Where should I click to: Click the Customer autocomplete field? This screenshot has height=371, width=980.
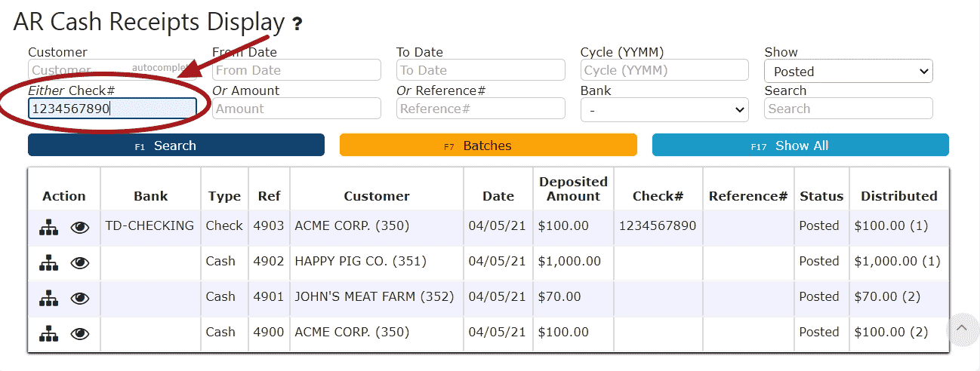pyautogui.click(x=112, y=70)
